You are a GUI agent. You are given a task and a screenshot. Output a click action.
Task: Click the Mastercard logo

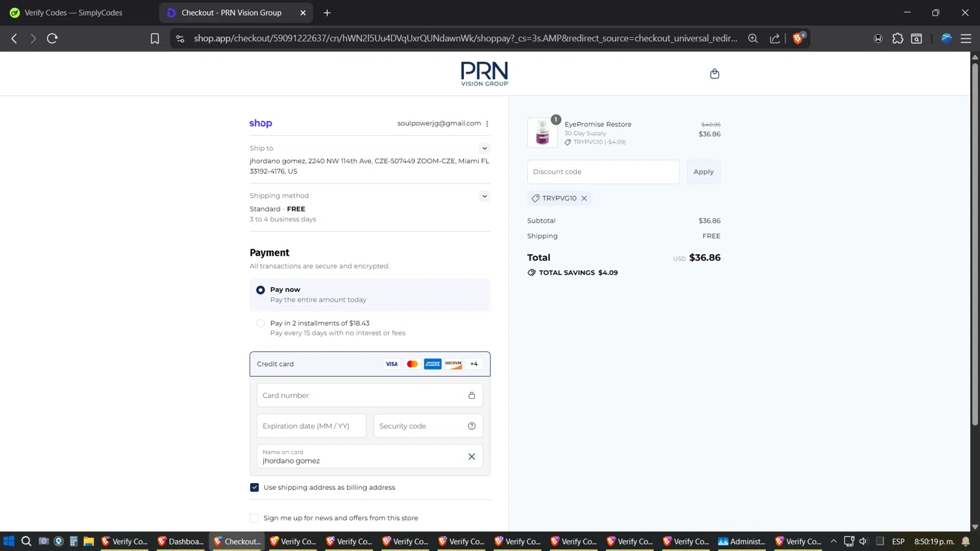click(412, 364)
